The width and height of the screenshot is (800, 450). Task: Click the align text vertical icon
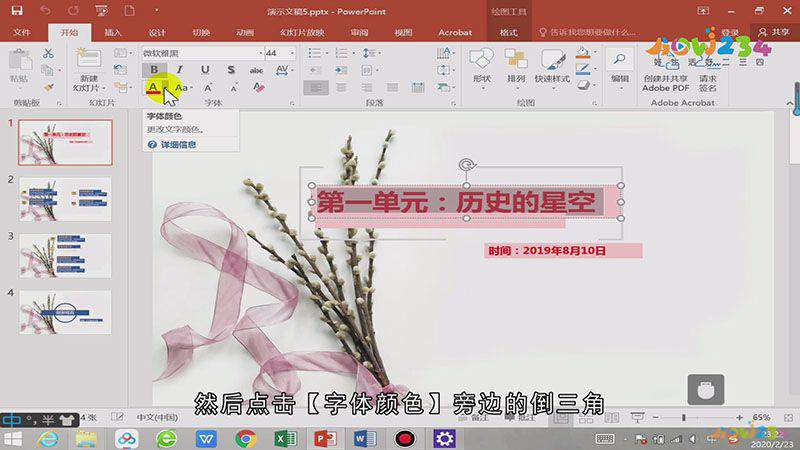click(x=444, y=70)
